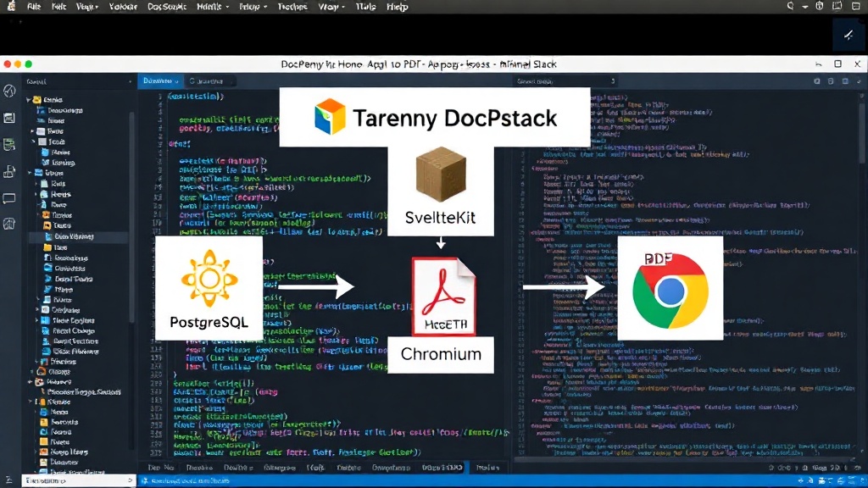Click the small icon in bottom-left corner

pyautogui.click(x=8, y=480)
